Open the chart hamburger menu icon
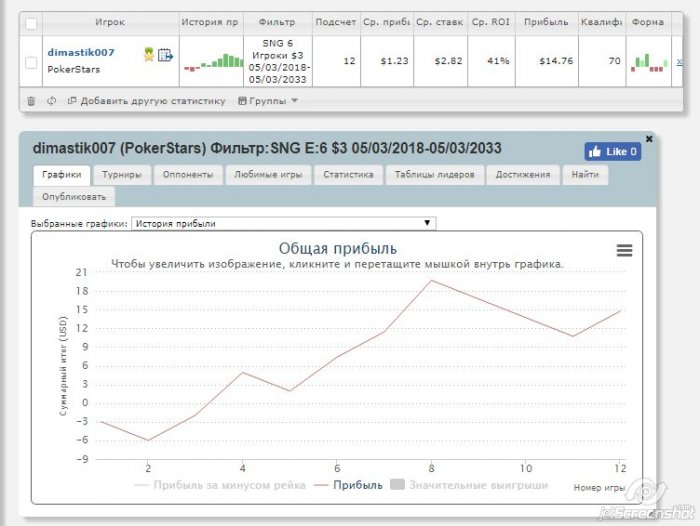700x526 pixels. [624, 250]
